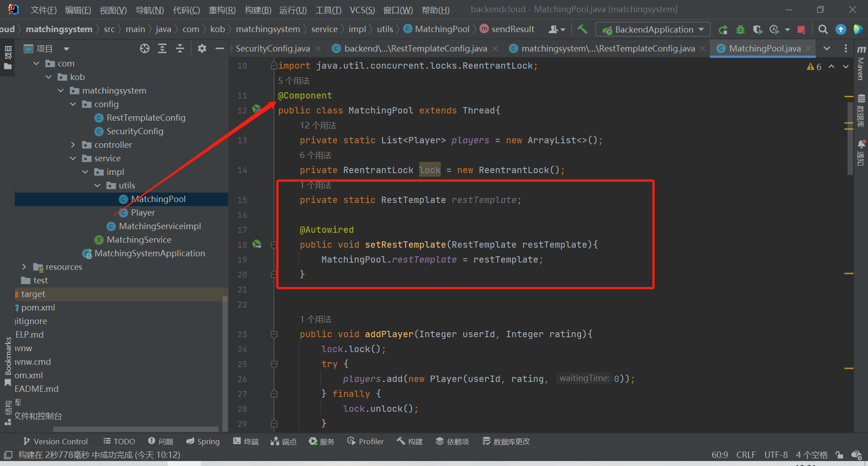Open project panel gear options
The image size is (868, 466).
(x=202, y=48)
